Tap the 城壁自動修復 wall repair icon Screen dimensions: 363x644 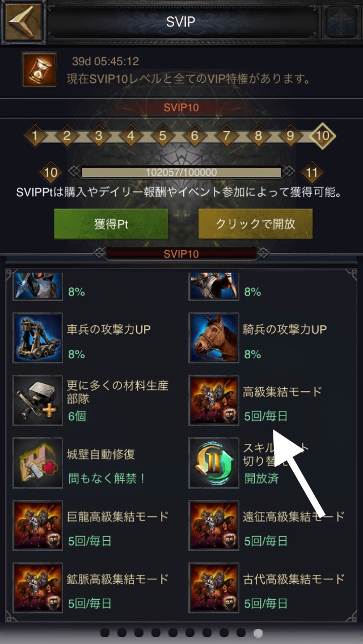pyautogui.click(x=38, y=463)
